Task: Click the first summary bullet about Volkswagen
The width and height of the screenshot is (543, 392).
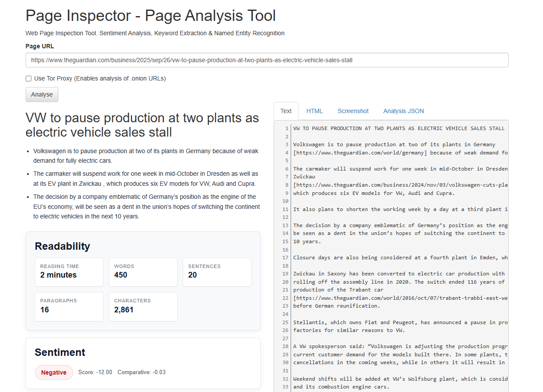Action: (146, 155)
